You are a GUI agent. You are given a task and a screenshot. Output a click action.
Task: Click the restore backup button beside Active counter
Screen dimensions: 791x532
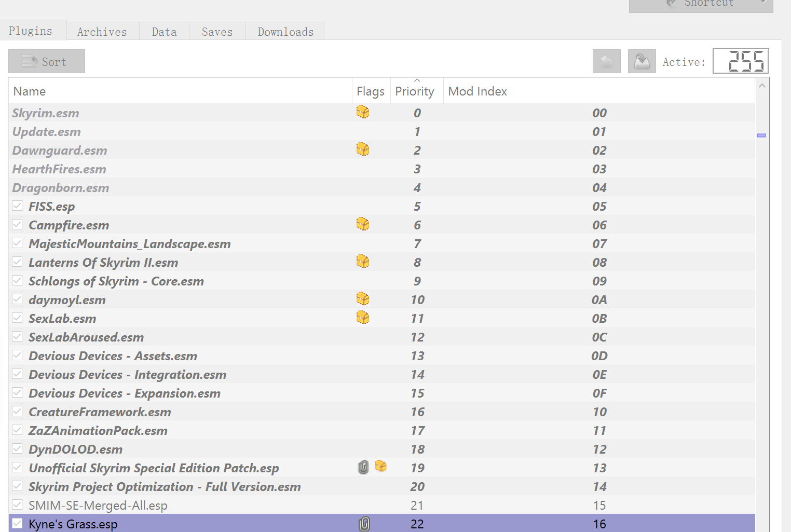click(x=607, y=61)
